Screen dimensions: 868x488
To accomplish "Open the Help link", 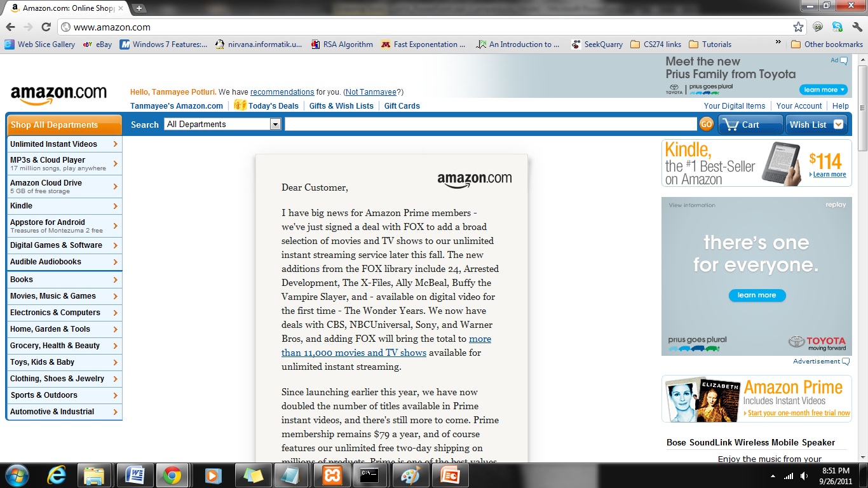I will click(841, 106).
